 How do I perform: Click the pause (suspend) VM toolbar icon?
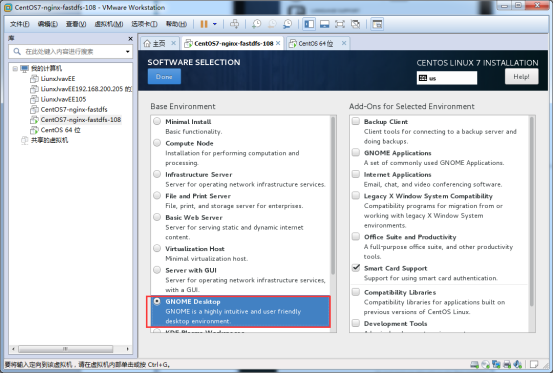[204, 24]
